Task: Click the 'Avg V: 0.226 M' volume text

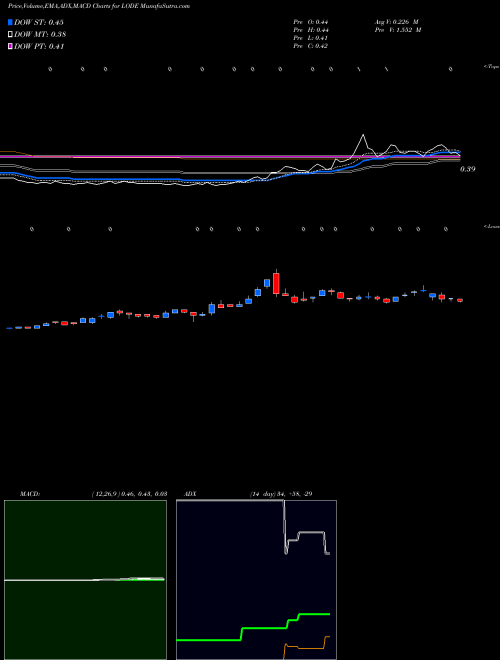Action: [396, 22]
